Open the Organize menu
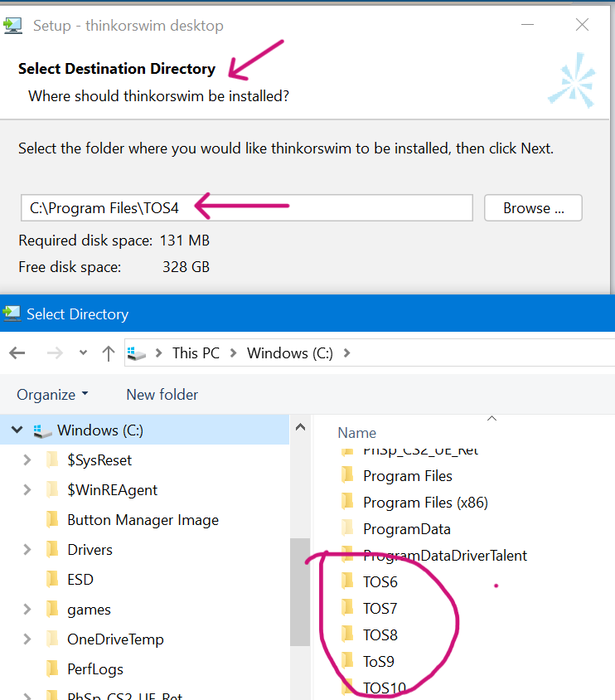Screen dimensions: 615x700 tap(52, 395)
